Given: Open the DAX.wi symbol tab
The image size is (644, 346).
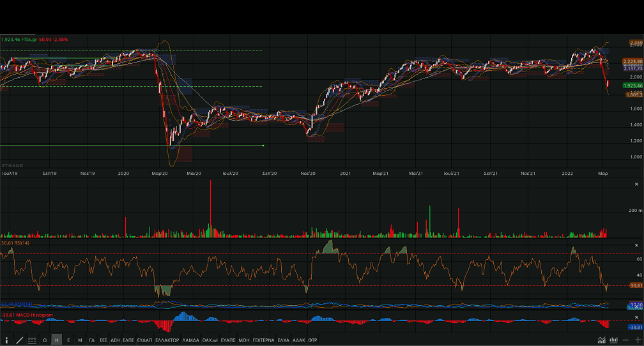Looking at the screenshot, I should point(211,340).
